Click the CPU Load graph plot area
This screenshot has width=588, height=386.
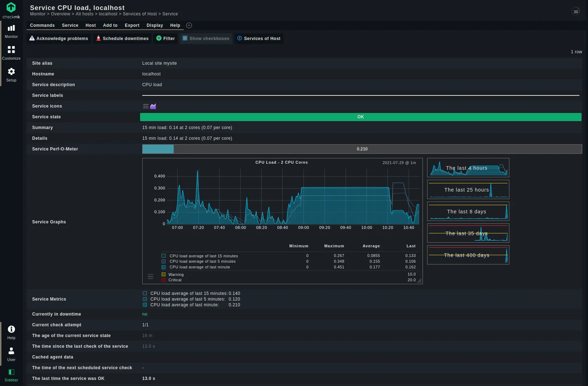point(293,197)
